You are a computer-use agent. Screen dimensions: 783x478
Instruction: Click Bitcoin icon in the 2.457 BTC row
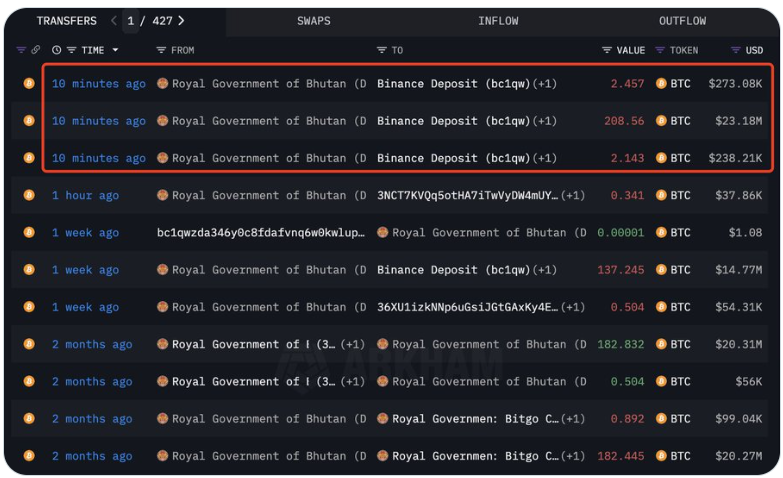click(x=29, y=83)
